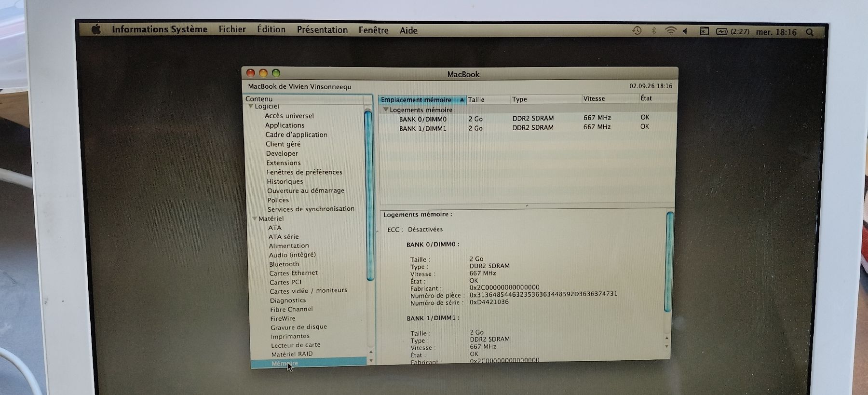Open the Édition menu
The width and height of the screenshot is (868, 395).
pyautogui.click(x=271, y=29)
